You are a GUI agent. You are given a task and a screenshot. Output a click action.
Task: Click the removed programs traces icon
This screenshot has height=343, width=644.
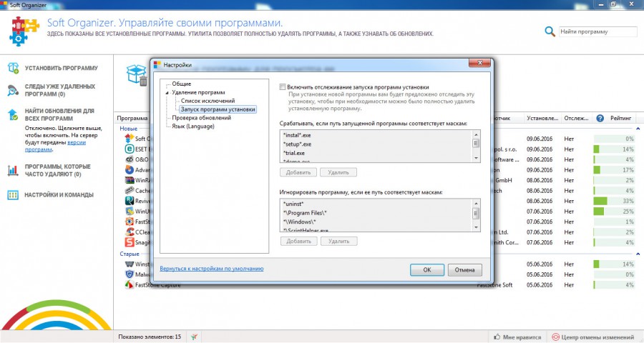13,90
